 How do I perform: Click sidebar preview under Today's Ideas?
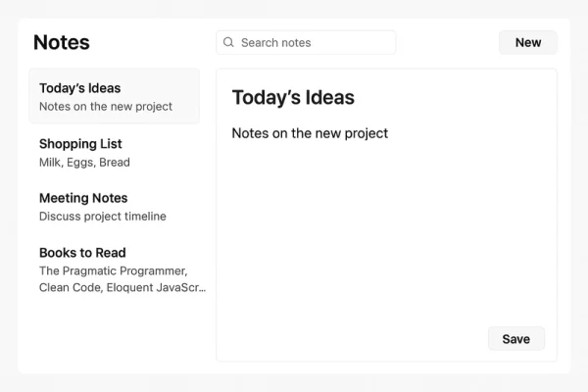point(106,107)
